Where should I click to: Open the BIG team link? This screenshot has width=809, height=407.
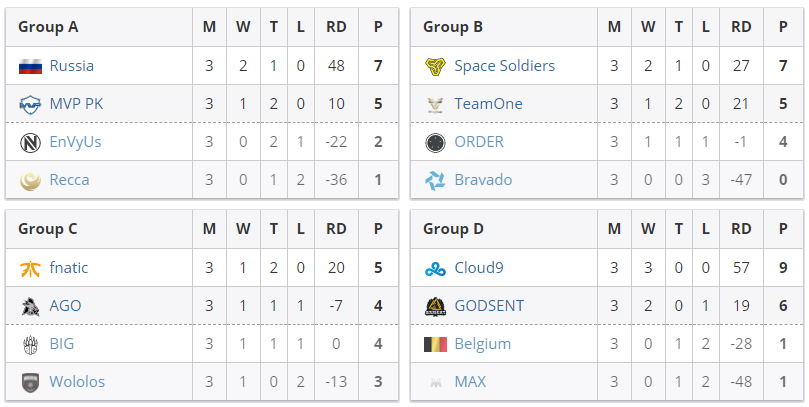(x=61, y=344)
